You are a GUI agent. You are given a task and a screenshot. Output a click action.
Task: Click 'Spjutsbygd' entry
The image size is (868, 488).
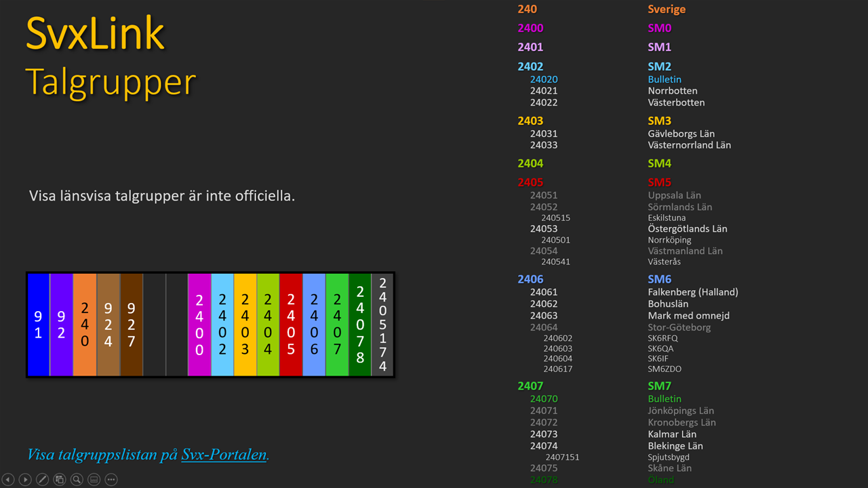(669, 457)
